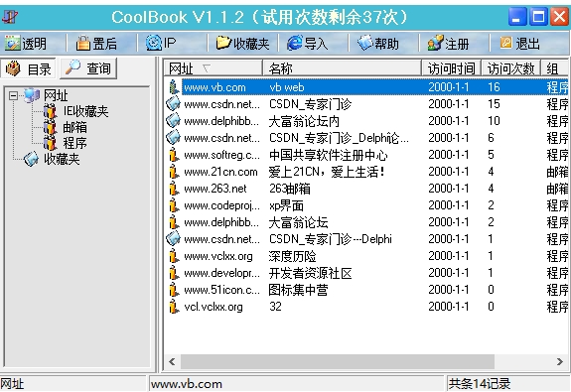Select the 邮箱 tree item

[74, 127]
